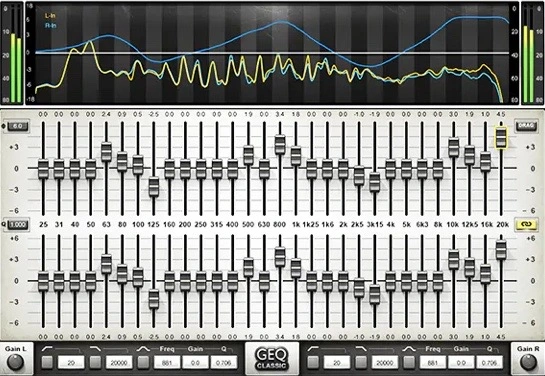The image size is (545, 376).
Task: Click the left bell Q field showing 0.706
Action: coord(223,363)
